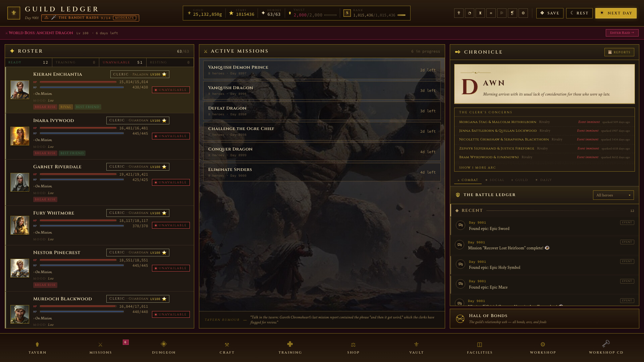Open the Tavern from bottom navigation
The width and height of the screenshot is (644, 362).
(x=37, y=348)
